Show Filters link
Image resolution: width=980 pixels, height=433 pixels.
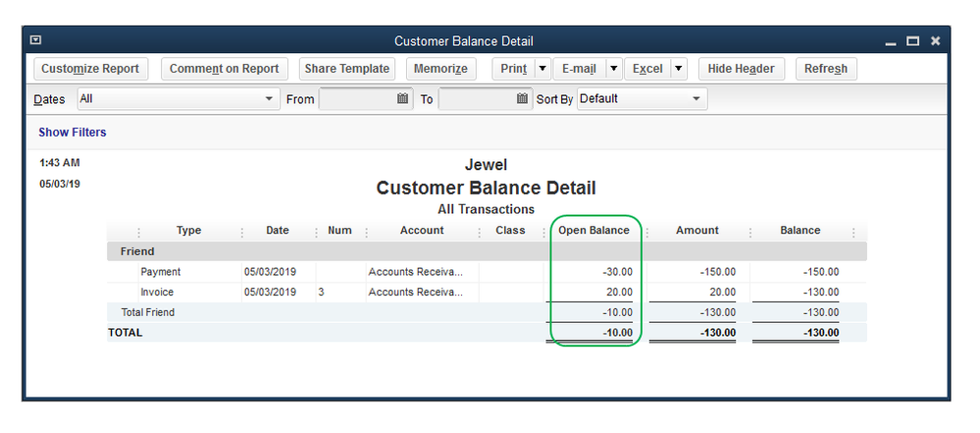point(73,133)
